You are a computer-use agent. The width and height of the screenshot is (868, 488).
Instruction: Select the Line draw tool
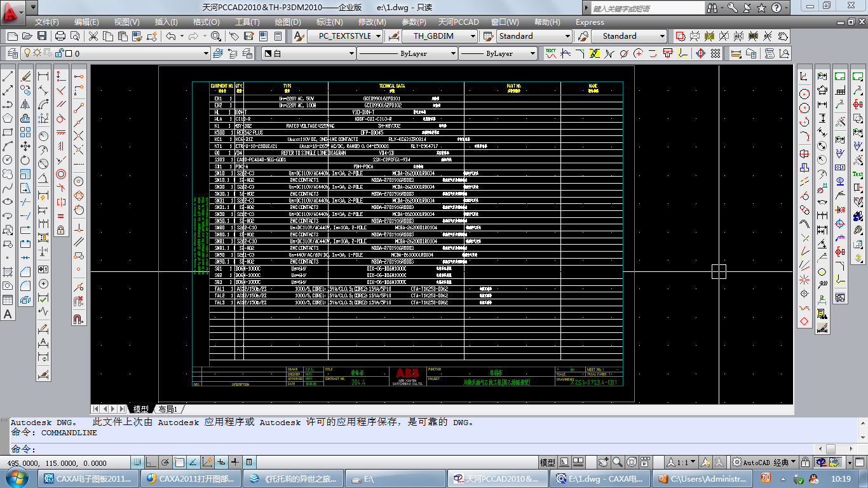[x=8, y=76]
